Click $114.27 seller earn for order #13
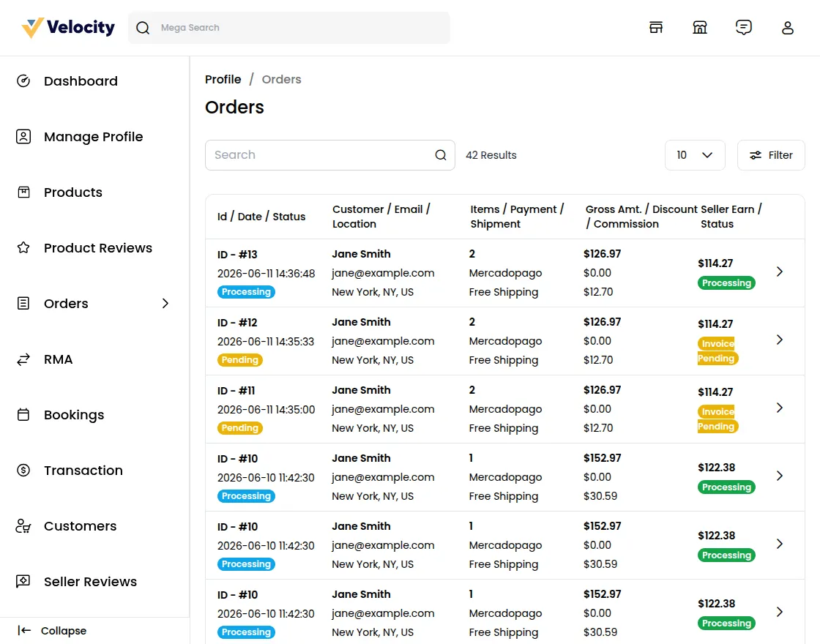 click(715, 263)
